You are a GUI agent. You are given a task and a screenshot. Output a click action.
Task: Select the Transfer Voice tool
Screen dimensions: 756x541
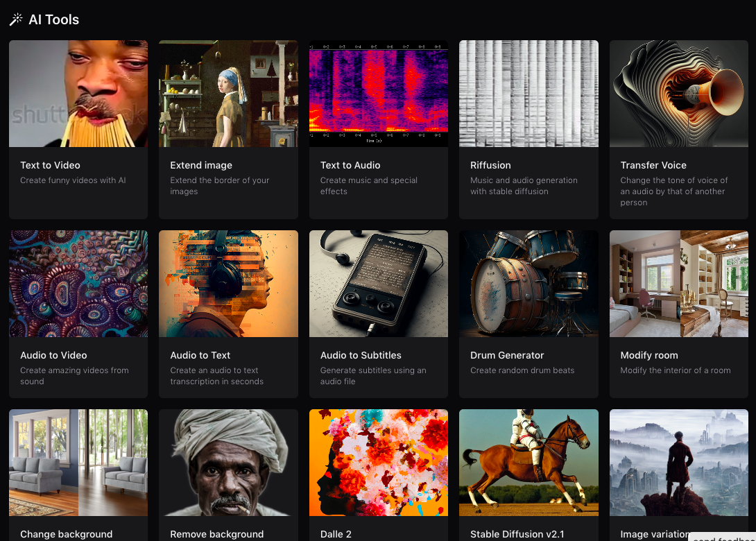click(678, 128)
